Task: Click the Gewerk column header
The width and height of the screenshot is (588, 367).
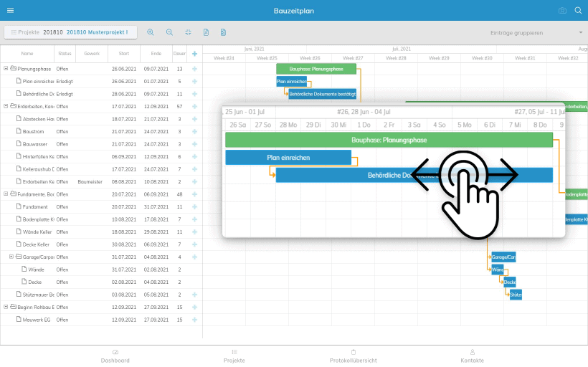Action: [92, 54]
